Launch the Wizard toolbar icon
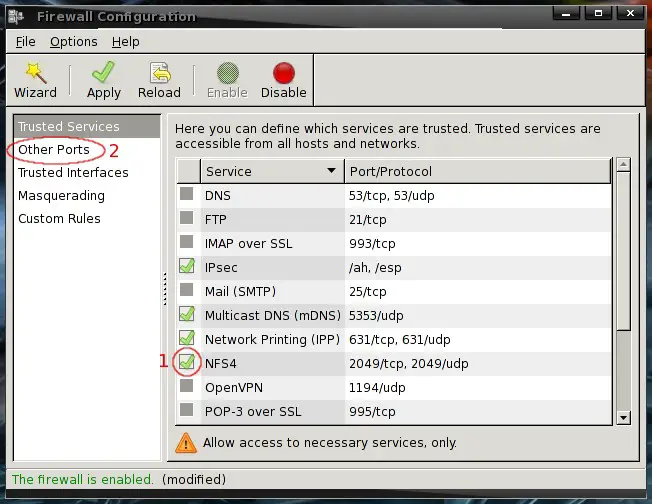 pyautogui.click(x=35, y=74)
